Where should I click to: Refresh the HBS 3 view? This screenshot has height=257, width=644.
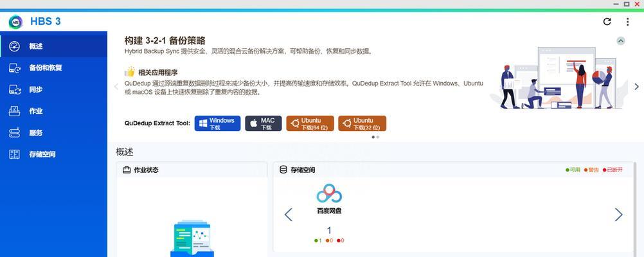click(x=607, y=22)
